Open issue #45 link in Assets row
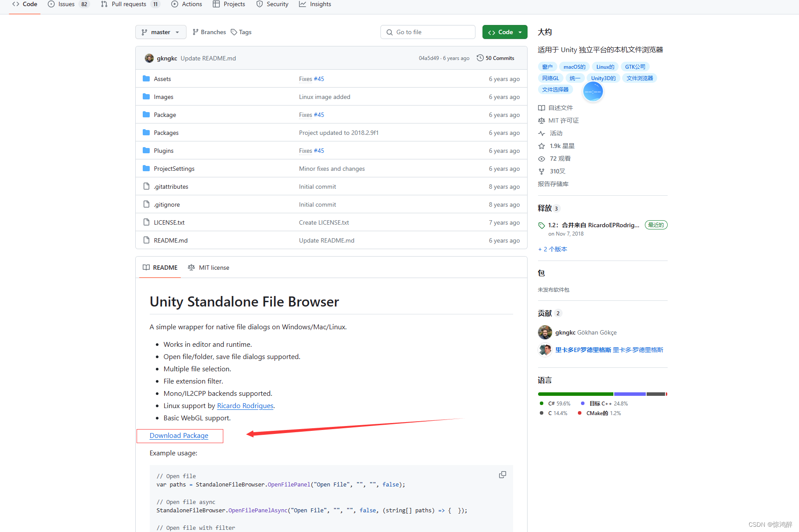799x532 pixels. [319, 79]
